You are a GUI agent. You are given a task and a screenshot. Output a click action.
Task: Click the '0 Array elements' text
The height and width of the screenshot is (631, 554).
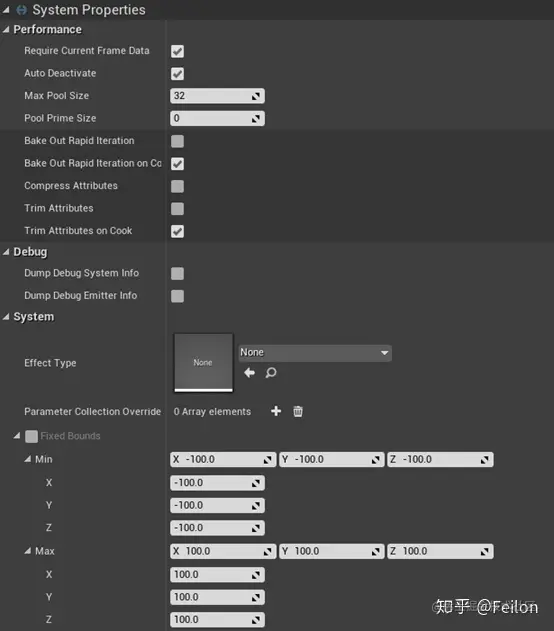pyautogui.click(x=212, y=412)
